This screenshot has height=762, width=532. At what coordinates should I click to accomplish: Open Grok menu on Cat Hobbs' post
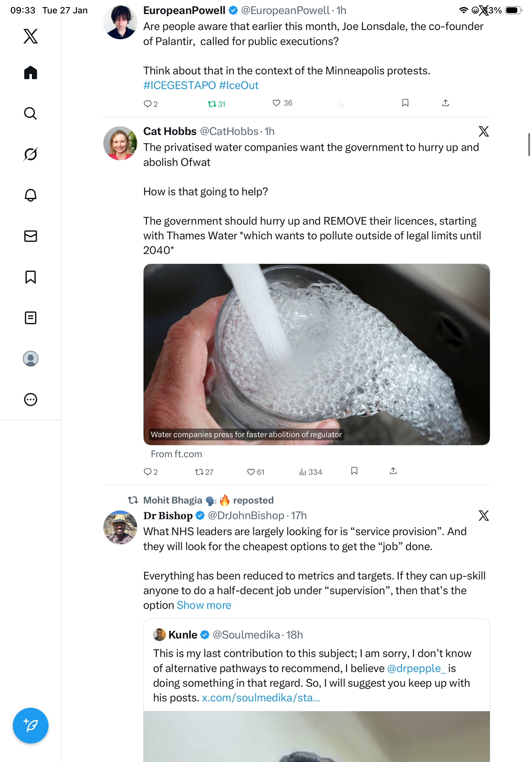pyautogui.click(x=484, y=131)
